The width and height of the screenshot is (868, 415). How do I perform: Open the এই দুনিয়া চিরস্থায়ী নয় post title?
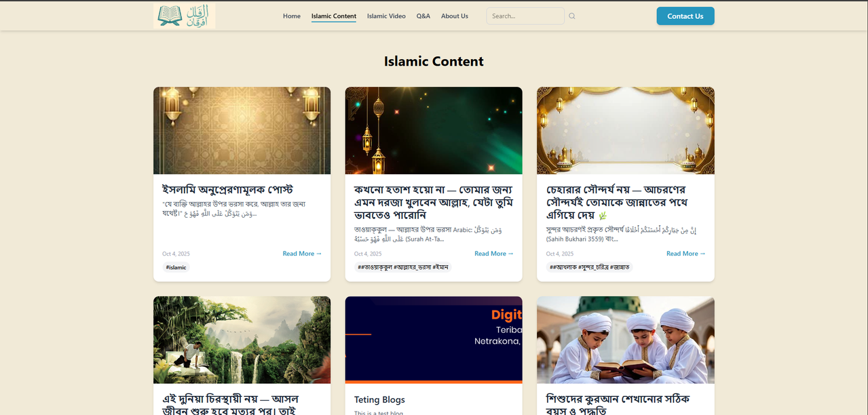[230, 405]
